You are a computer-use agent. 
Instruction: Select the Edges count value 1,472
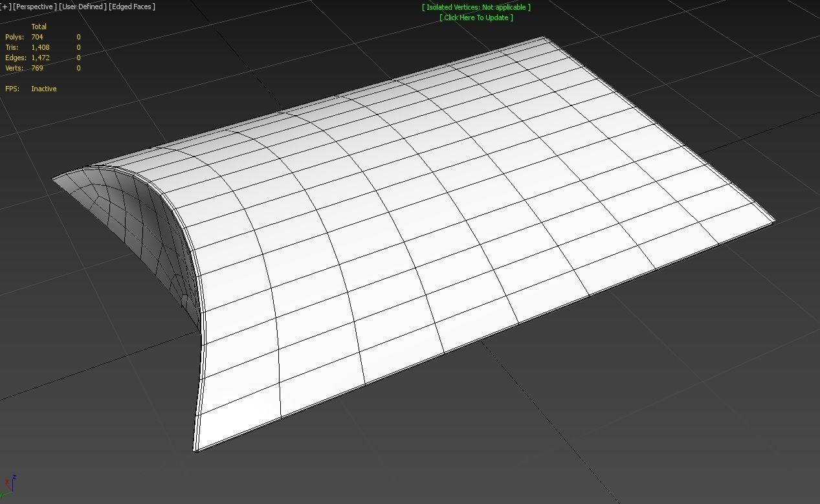click(x=40, y=58)
